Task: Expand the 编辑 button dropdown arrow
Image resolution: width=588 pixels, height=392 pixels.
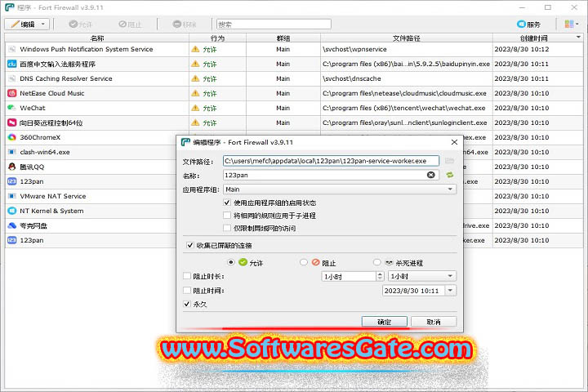Action: 43,24
